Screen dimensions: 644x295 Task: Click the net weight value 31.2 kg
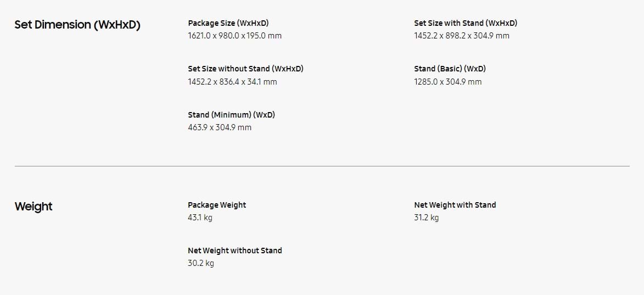click(426, 218)
